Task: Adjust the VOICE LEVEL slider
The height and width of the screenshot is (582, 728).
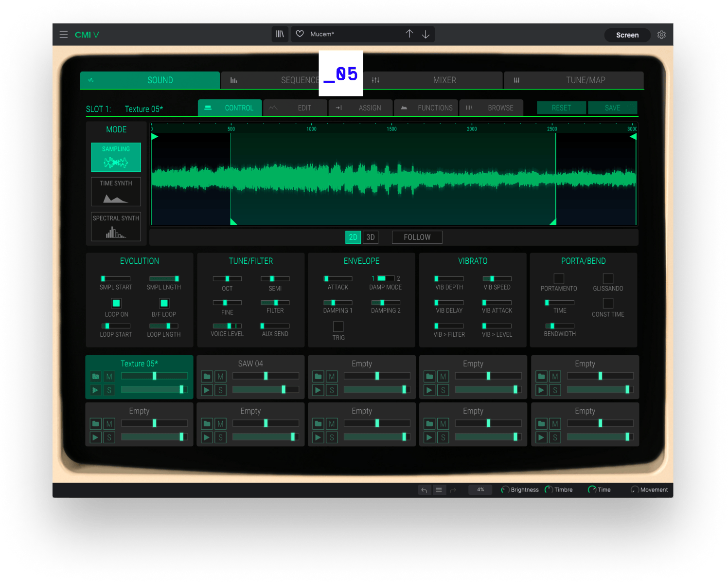Action: pos(227,326)
